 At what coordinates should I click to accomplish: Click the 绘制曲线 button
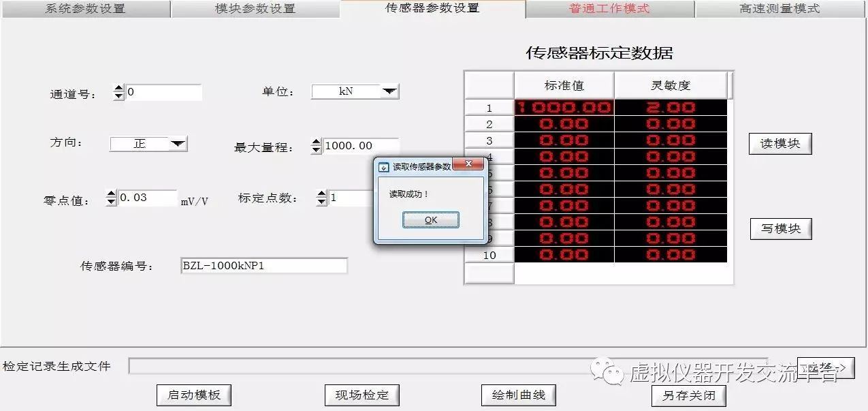[x=519, y=395]
